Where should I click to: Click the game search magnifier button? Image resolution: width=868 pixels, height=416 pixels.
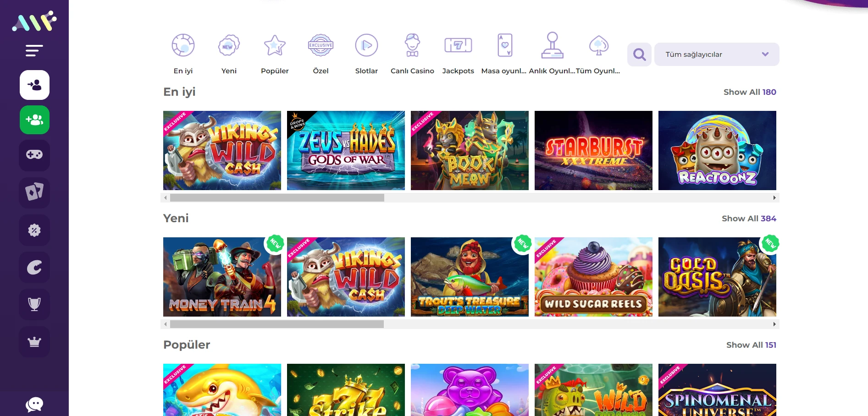coord(639,55)
